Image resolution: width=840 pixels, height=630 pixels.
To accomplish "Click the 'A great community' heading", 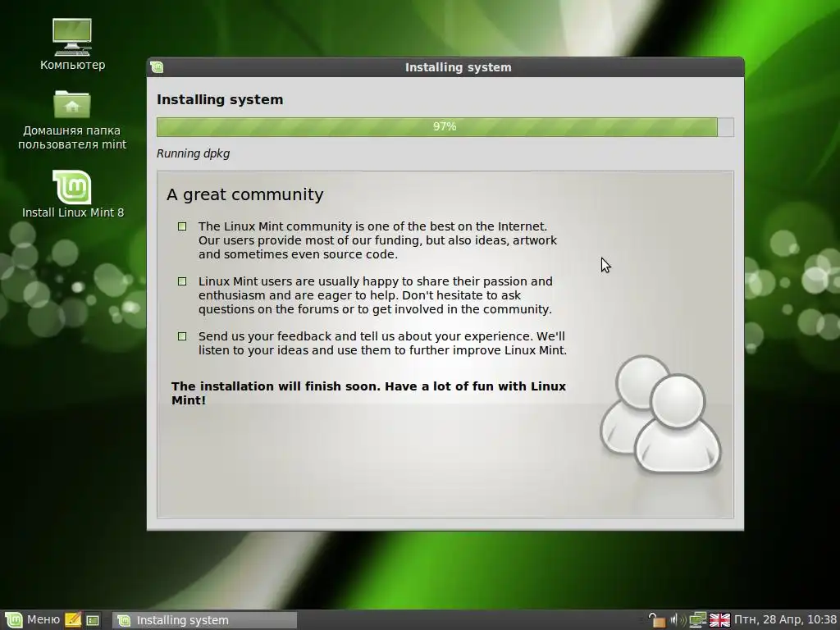I will tap(244, 194).
